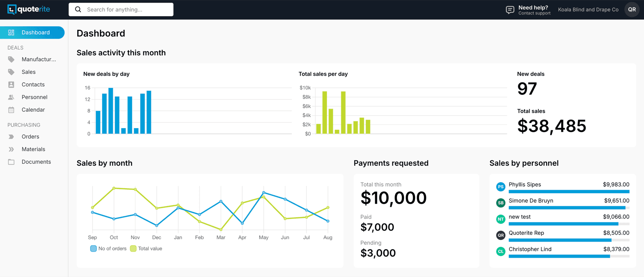Click the $3,000 pending amount

pyautogui.click(x=378, y=253)
